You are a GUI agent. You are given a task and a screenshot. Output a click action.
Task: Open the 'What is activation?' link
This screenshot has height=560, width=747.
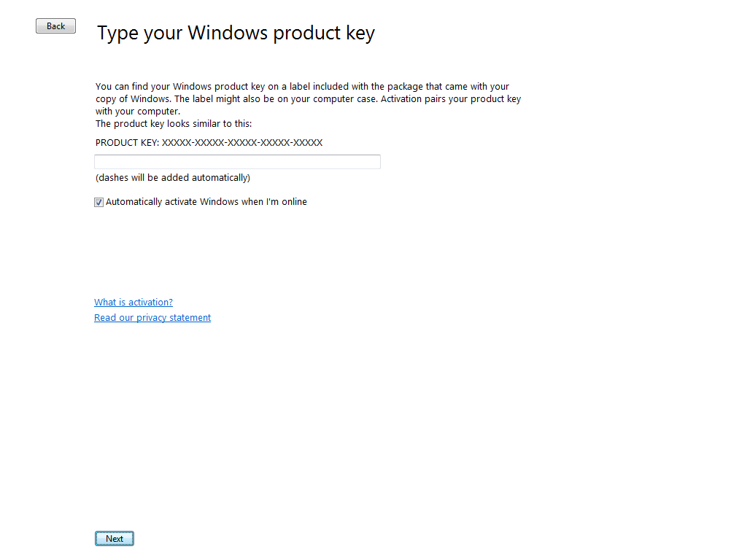click(133, 303)
